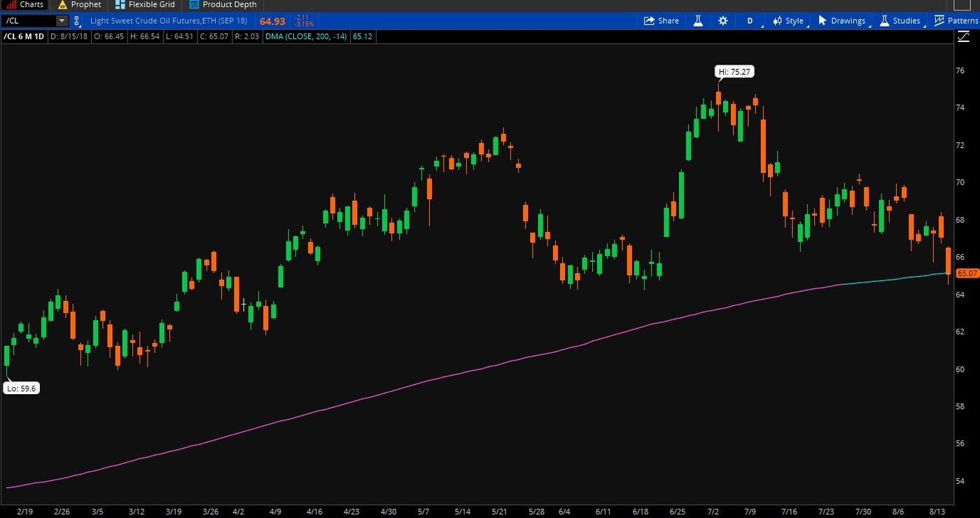
Task: Expand the /CL symbol dropdown arrow
Action: (62, 21)
